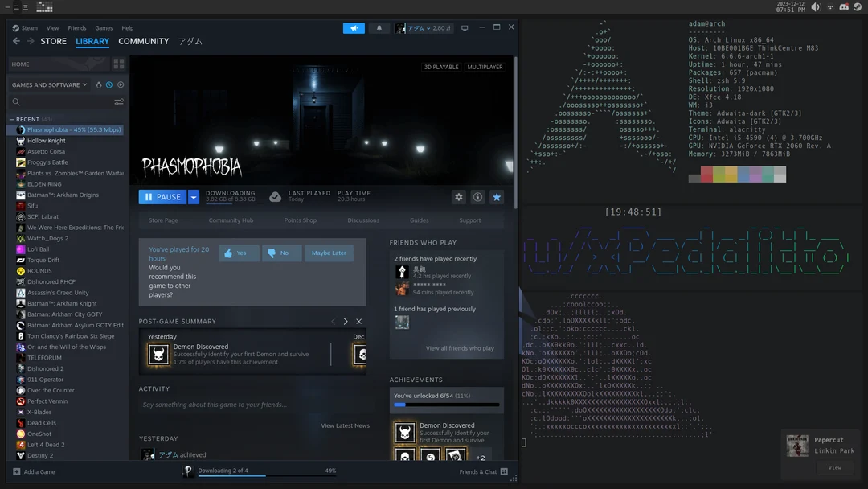Click the achievements progress bar

point(447,404)
